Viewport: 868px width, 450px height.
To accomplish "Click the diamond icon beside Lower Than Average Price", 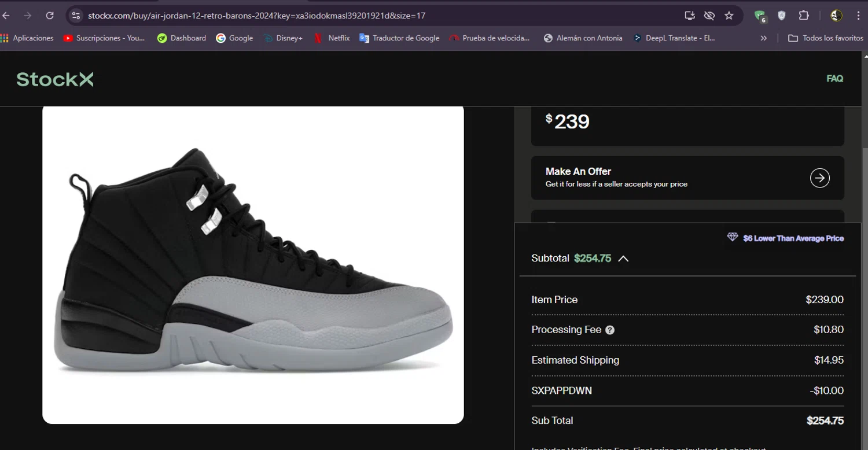I will pos(733,238).
